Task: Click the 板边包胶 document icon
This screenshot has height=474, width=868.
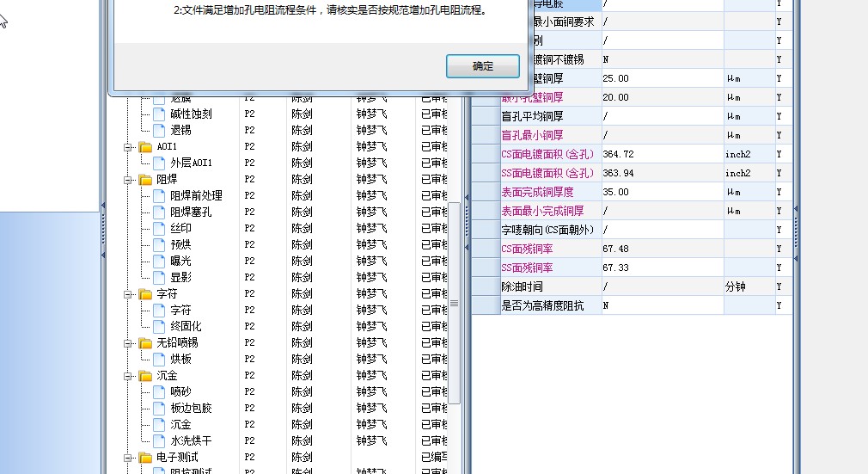Action: pos(159,408)
